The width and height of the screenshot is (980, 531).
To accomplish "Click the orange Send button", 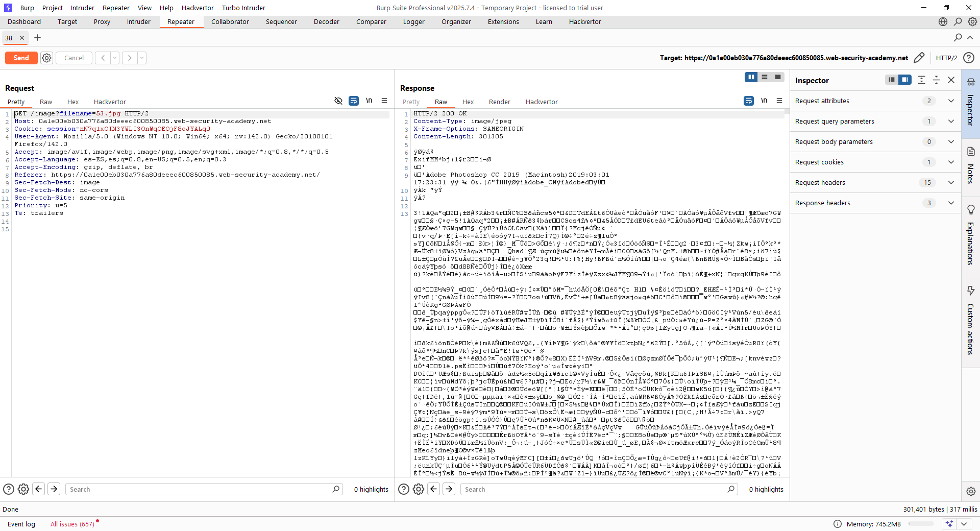I will 21,58.
